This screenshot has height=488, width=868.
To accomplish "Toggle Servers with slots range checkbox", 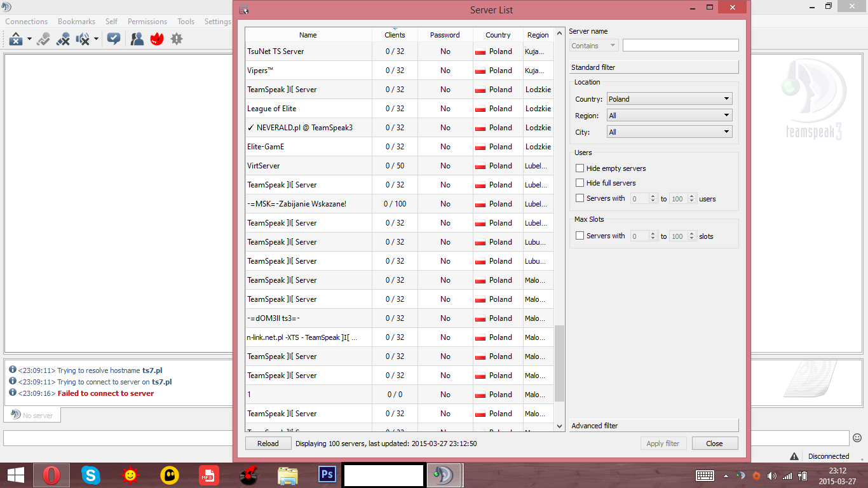I will pos(580,236).
